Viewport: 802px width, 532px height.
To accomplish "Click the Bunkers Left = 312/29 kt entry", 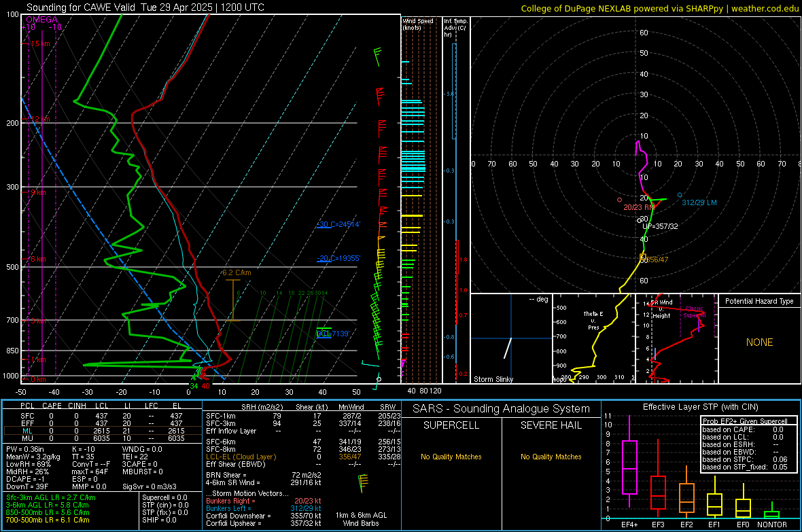I will coord(264,508).
